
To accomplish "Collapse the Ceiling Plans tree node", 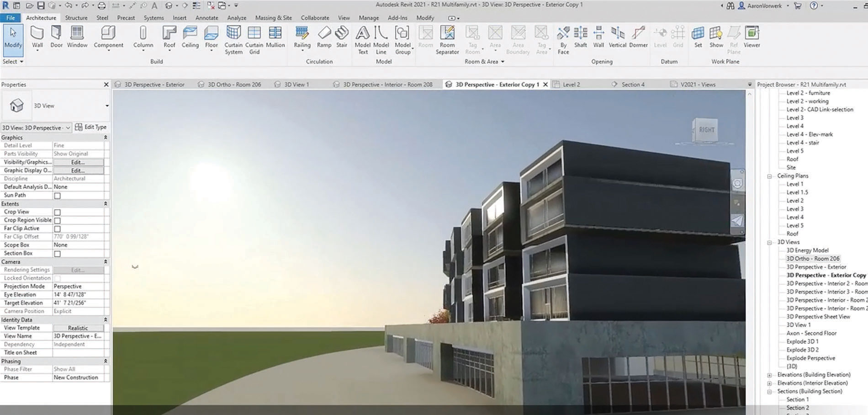I will click(770, 176).
